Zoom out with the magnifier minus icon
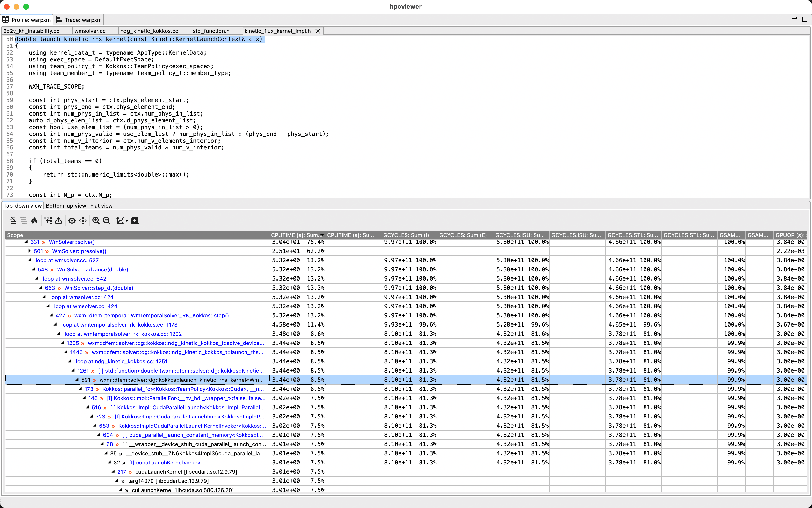Image resolution: width=812 pixels, height=508 pixels. [107, 221]
